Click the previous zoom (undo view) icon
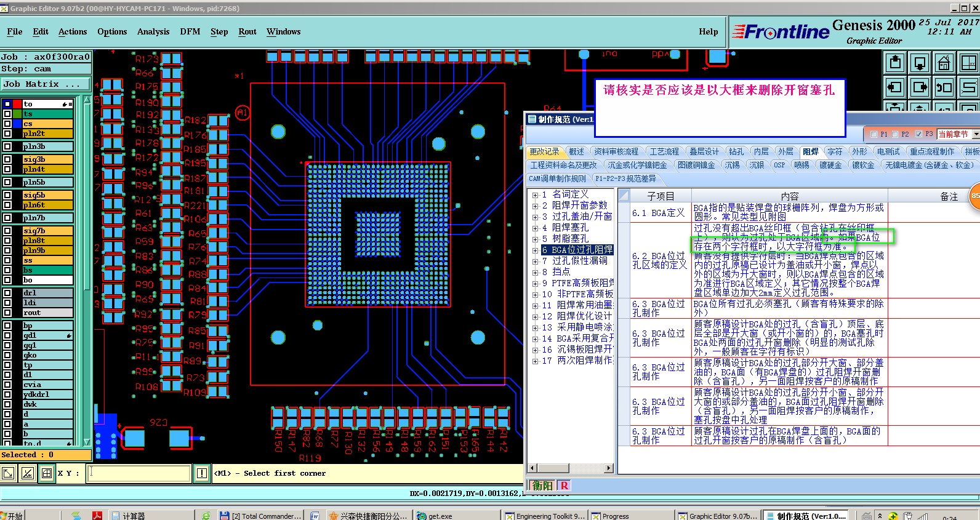 [944, 87]
